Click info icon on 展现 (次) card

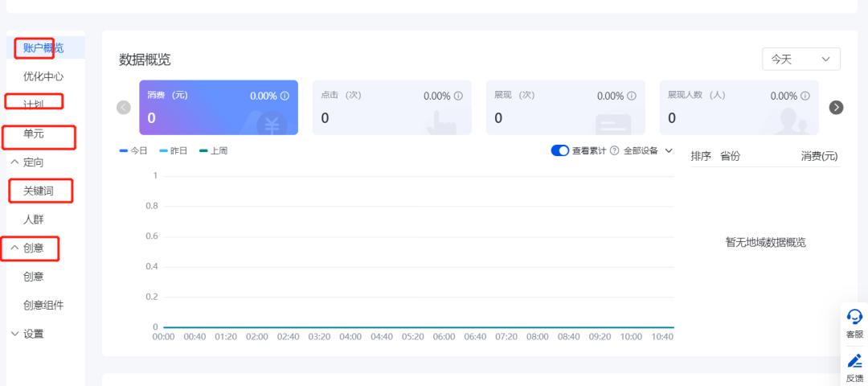pos(632,96)
